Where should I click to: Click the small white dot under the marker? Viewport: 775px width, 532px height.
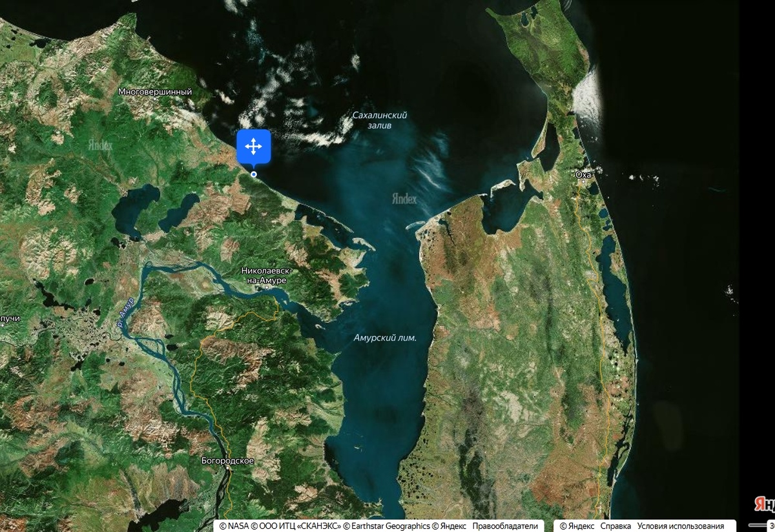pos(254,174)
